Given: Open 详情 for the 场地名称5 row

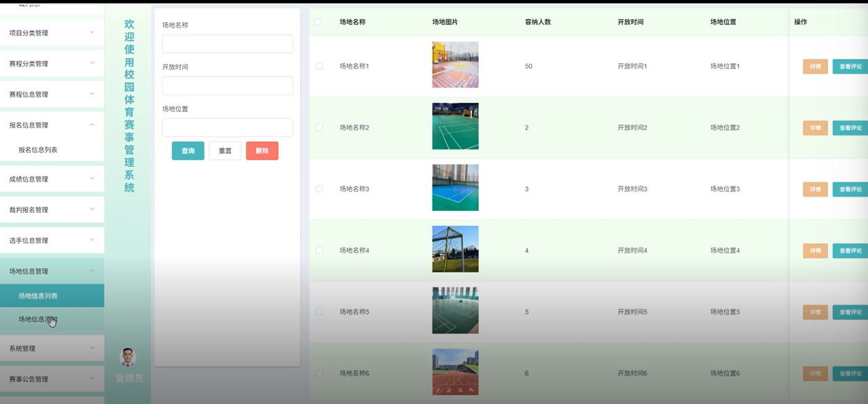Looking at the screenshot, I should pos(815,312).
